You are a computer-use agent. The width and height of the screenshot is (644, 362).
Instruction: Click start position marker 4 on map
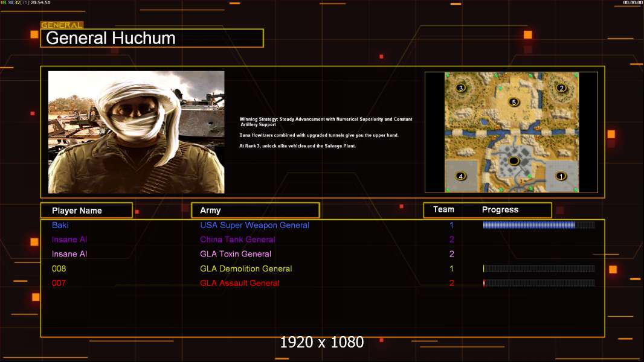pos(461,176)
